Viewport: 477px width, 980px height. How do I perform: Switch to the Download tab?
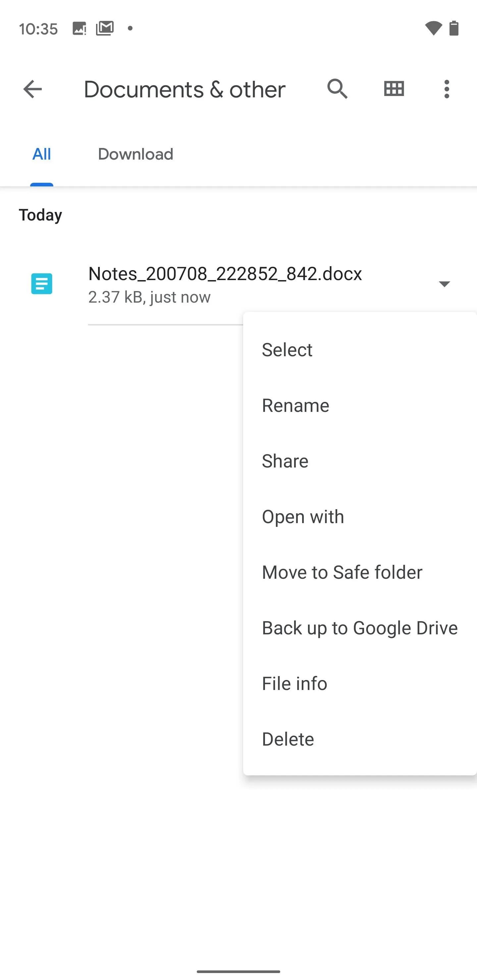coord(135,154)
